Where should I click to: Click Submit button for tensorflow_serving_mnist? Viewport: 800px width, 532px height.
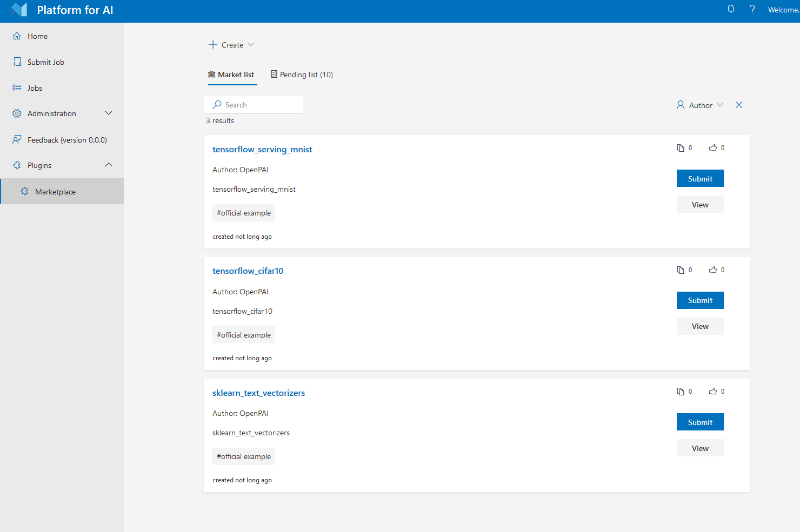pos(700,178)
